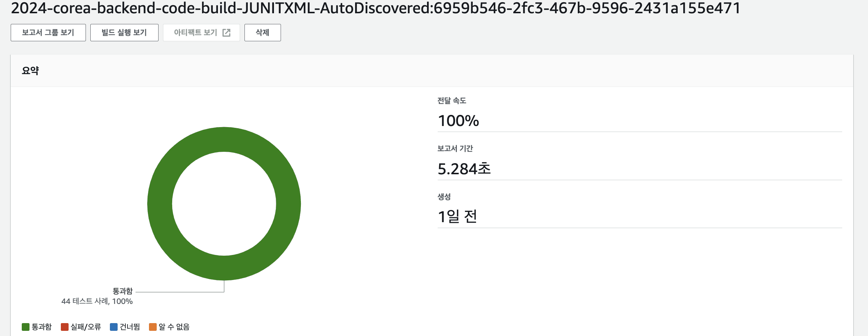The width and height of the screenshot is (868, 336).
Task: Click the red 실패/오류 legend swatch
Action: pos(65,327)
